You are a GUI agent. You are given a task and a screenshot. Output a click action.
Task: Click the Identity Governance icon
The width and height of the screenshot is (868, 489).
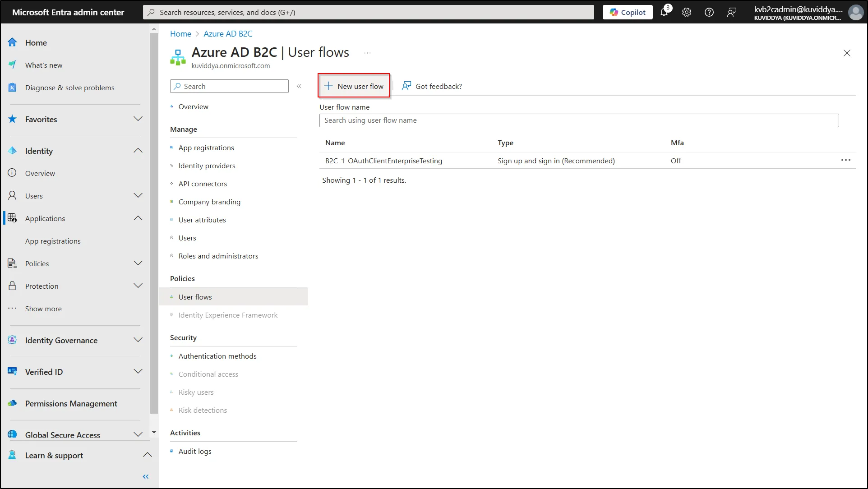[12, 340]
